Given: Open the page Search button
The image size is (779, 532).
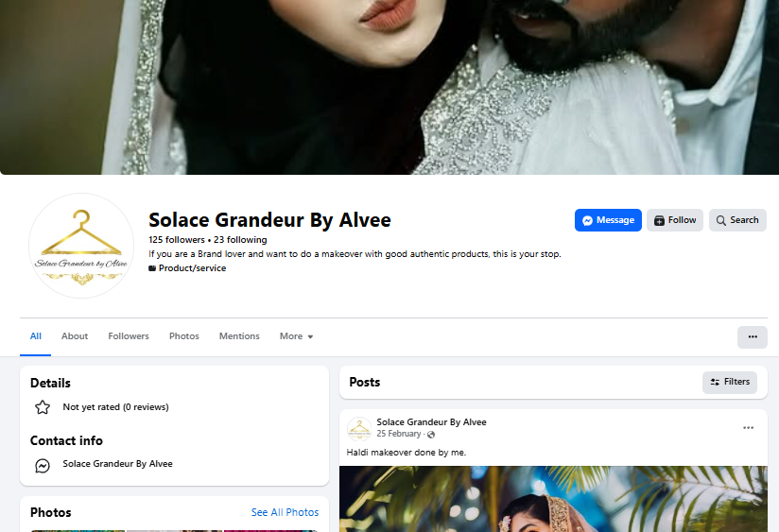Looking at the screenshot, I should tap(737, 220).
